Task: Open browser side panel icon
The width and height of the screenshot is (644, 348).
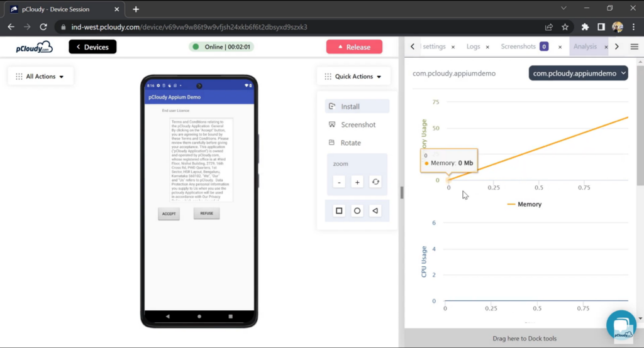Action: [601, 27]
